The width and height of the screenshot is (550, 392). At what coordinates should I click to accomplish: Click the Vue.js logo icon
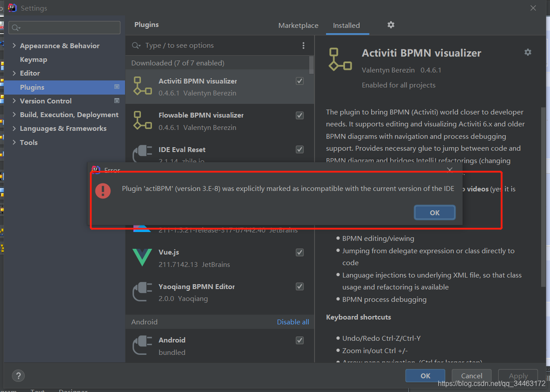[142, 258]
